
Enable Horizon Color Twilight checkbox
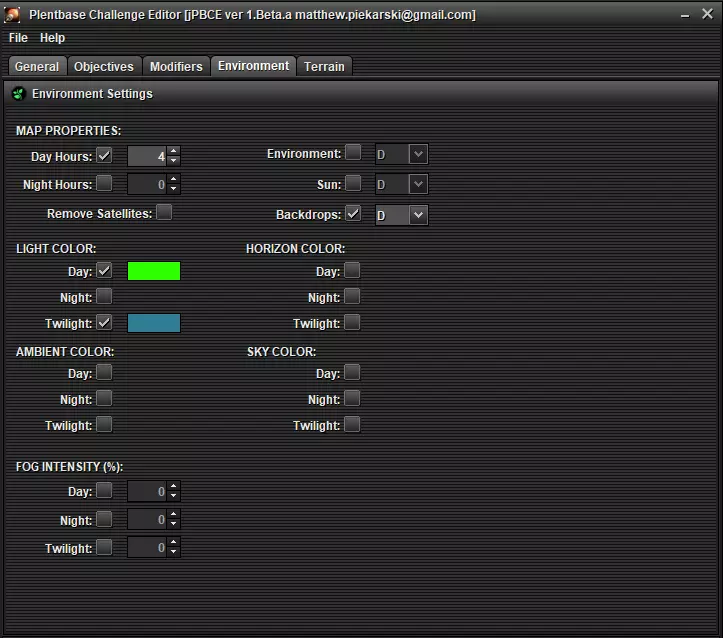point(352,322)
